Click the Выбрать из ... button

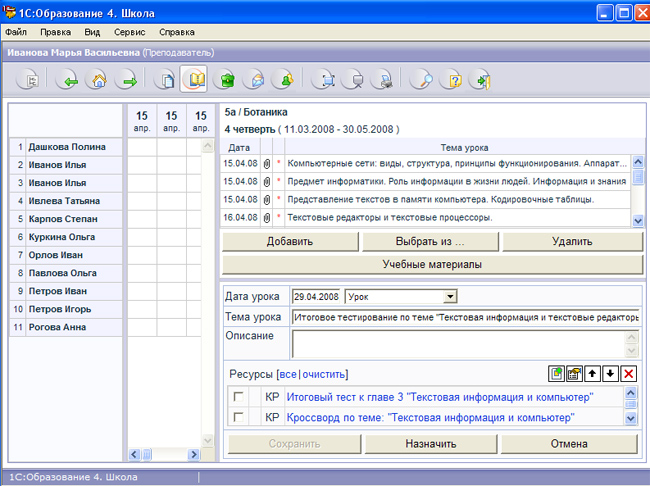(x=430, y=241)
